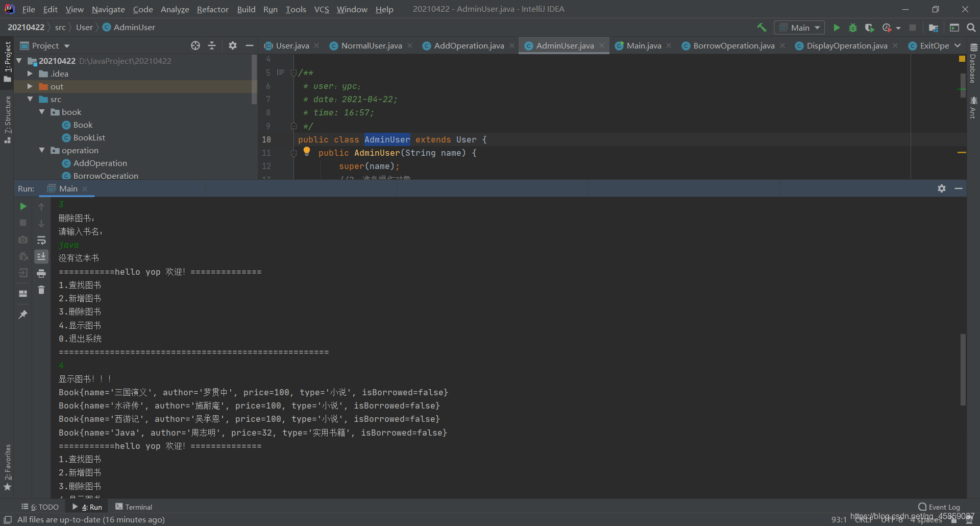Toggle the Z: Structure tool window stripe
This screenshot has height=526, width=980.
(7, 119)
